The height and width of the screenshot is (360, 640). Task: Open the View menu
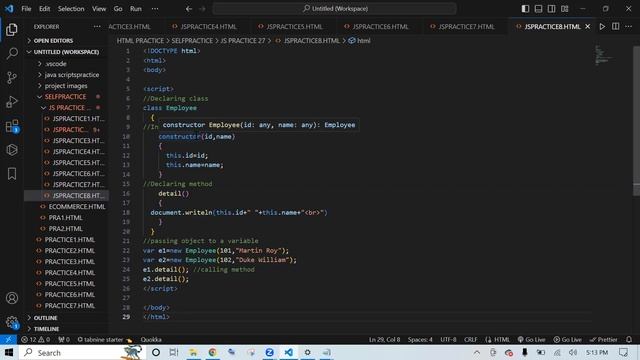pyautogui.click(x=99, y=9)
